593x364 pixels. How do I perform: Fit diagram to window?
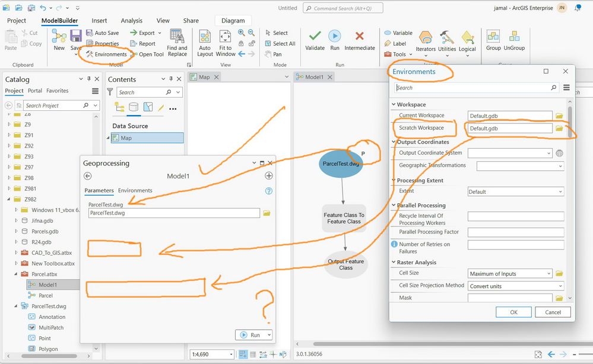click(226, 43)
